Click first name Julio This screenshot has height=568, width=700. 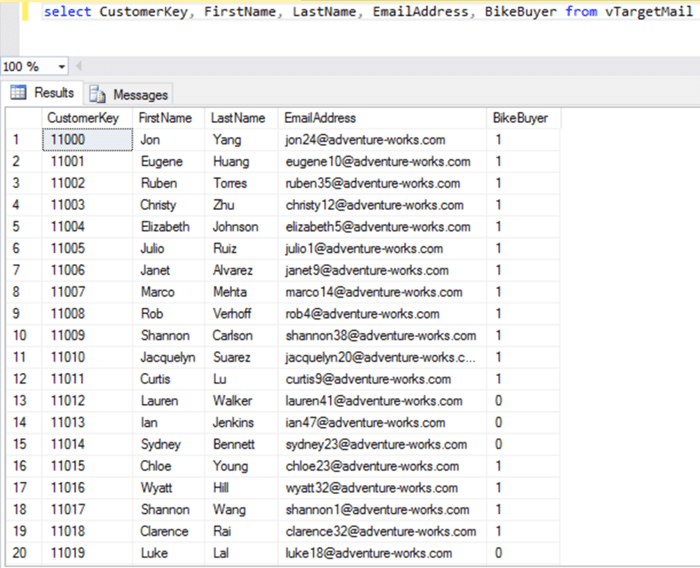point(152,248)
